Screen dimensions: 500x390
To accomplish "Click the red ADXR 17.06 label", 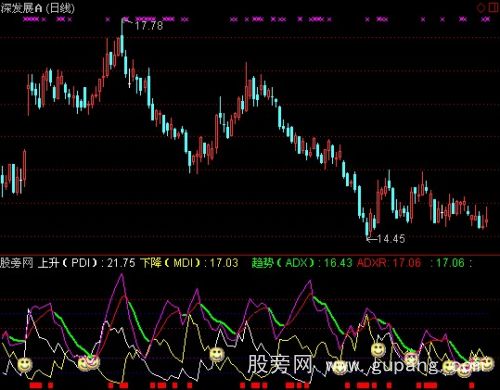I will (389, 263).
